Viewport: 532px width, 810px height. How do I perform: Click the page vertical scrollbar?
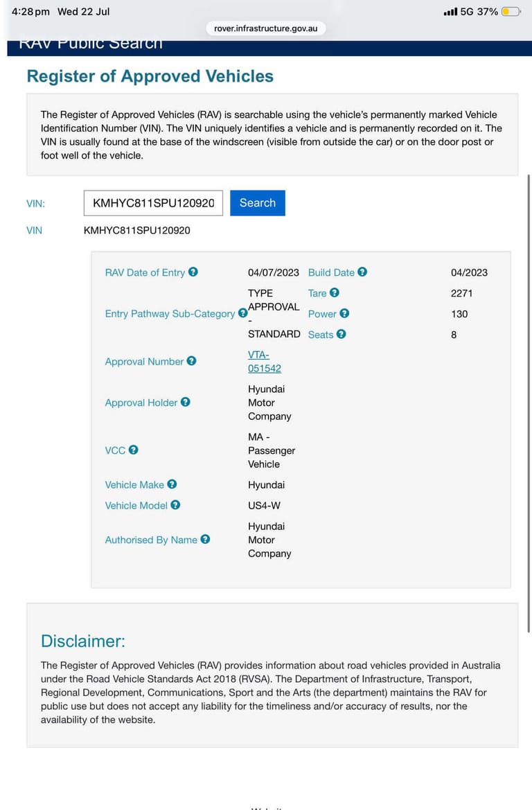(528, 403)
